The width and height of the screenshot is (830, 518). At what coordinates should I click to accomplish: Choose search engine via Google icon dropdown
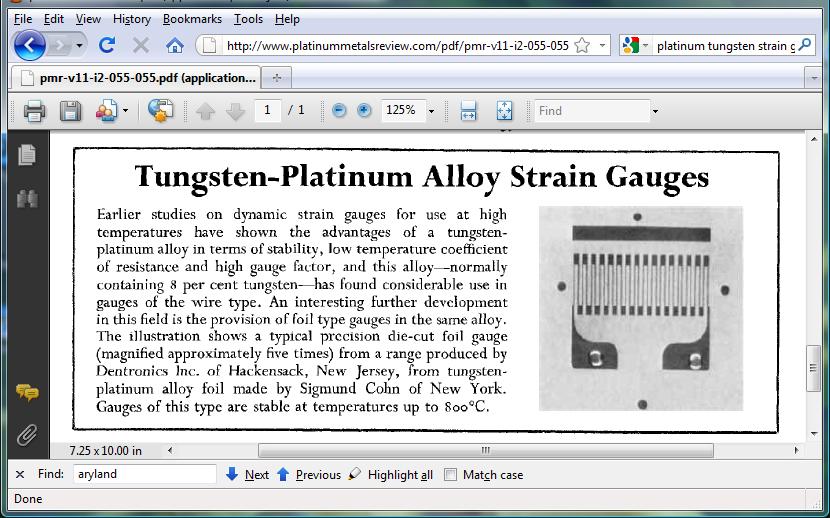[x=635, y=46]
